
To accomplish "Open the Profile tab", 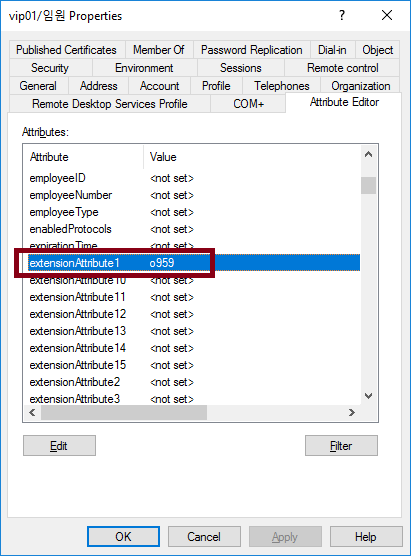I will (216, 85).
